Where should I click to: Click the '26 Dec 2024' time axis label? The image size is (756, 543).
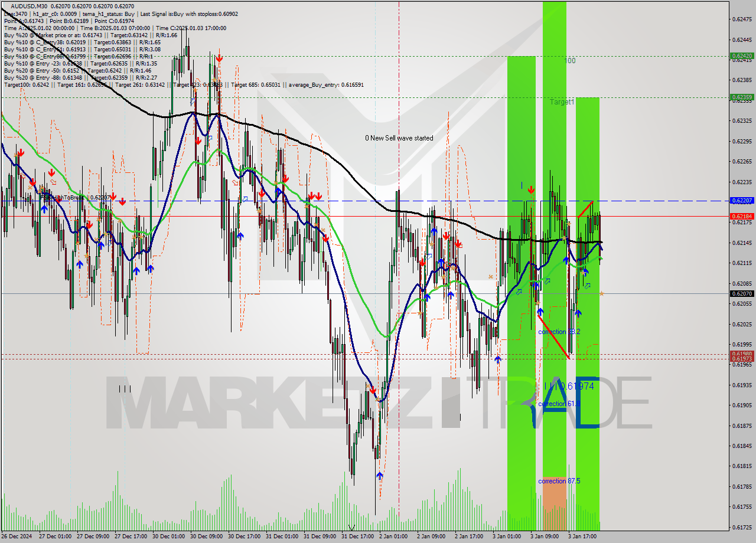pyautogui.click(x=17, y=537)
